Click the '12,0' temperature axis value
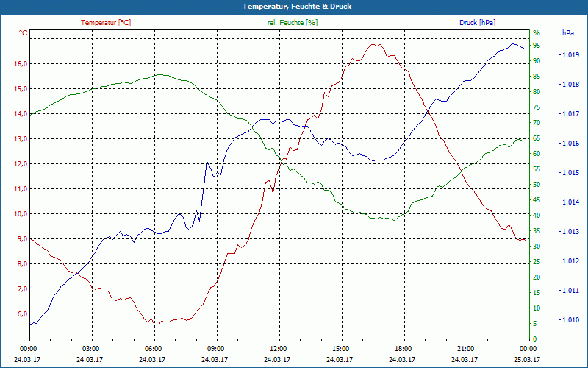 tap(21, 164)
